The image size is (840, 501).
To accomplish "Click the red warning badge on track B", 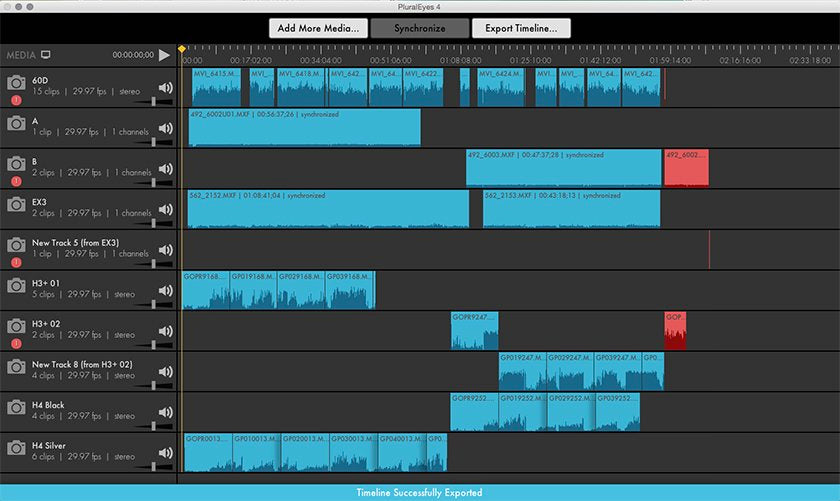I will [17, 181].
